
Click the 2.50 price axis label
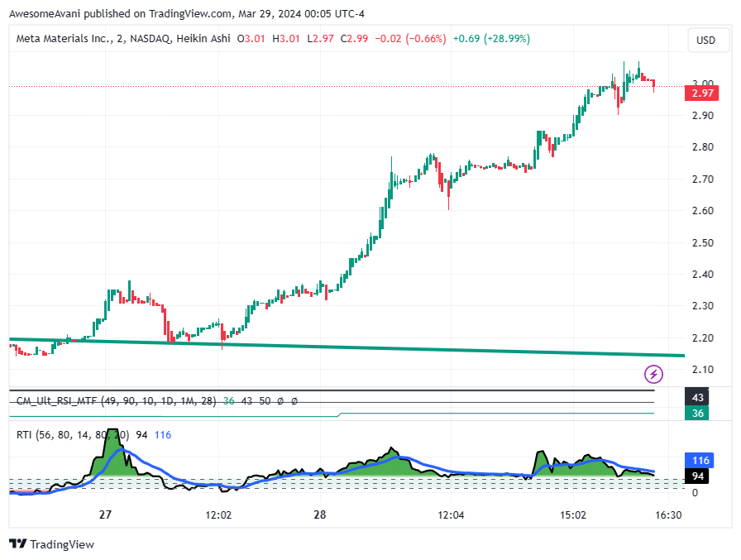click(x=703, y=243)
